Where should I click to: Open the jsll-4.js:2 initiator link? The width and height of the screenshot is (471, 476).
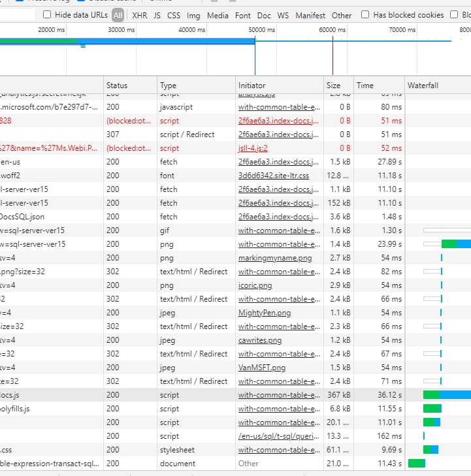(253, 148)
